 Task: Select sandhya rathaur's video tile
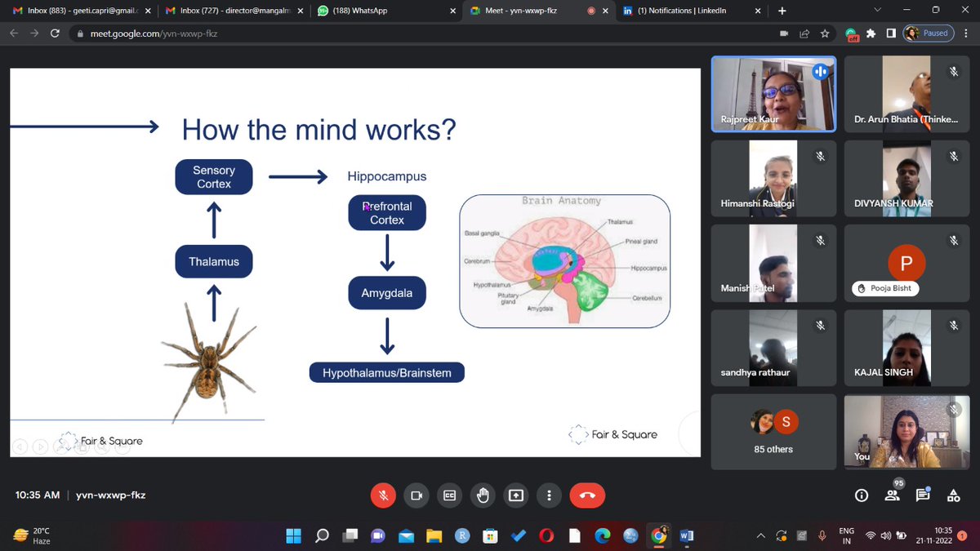(x=773, y=347)
